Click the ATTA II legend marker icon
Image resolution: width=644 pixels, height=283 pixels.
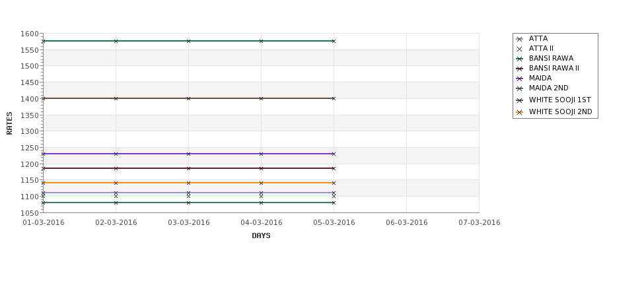coord(519,49)
